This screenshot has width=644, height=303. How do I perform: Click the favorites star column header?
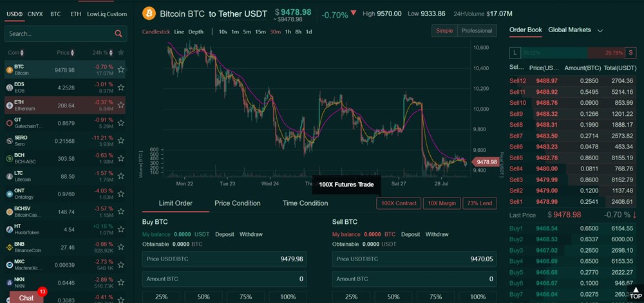point(121,52)
